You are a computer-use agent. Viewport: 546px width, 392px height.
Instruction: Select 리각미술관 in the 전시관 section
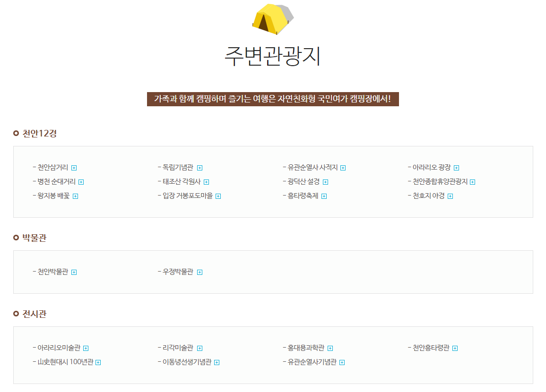click(177, 348)
